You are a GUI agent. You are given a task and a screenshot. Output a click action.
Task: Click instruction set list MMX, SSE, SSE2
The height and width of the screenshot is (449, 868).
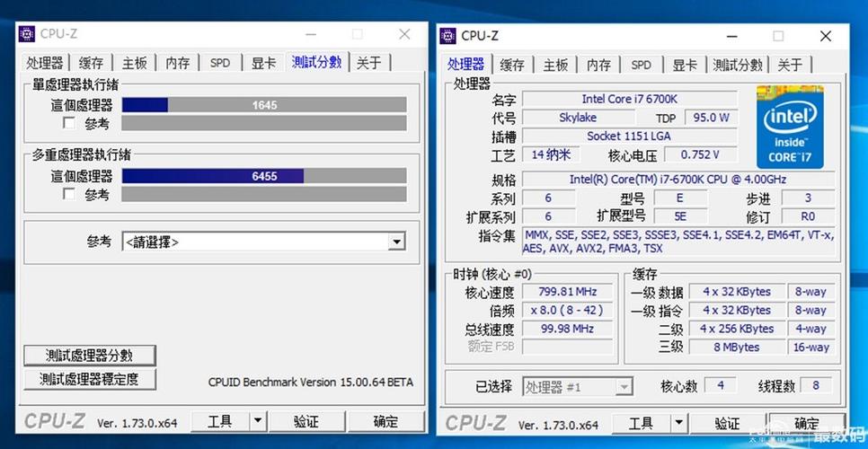pos(678,242)
